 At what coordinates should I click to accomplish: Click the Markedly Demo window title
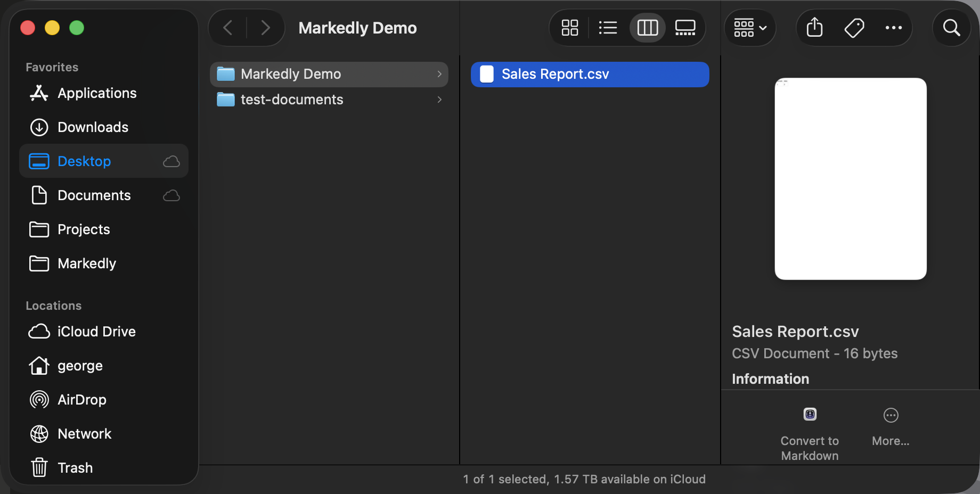click(357, 28)
